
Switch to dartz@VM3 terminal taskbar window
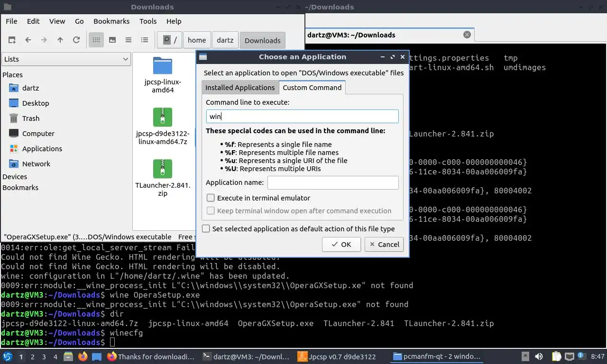click(x=246, y=356)
